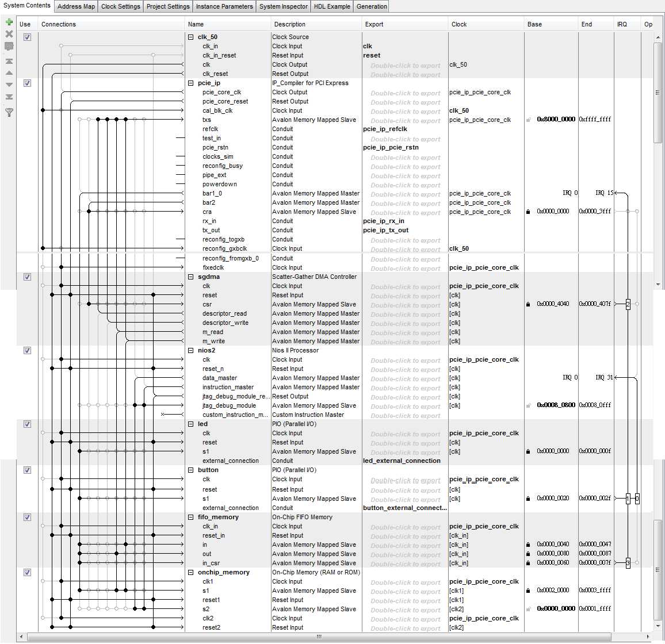This screenshot has width=665, height=644.
Task: Collapse the clk_50 component tree
Action: 191,37
